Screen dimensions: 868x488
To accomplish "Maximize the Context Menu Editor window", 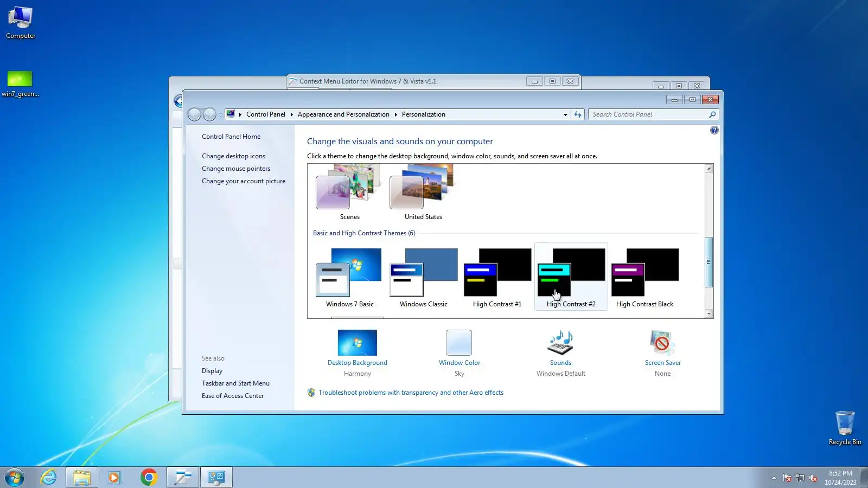I will (x=552, y=81).
